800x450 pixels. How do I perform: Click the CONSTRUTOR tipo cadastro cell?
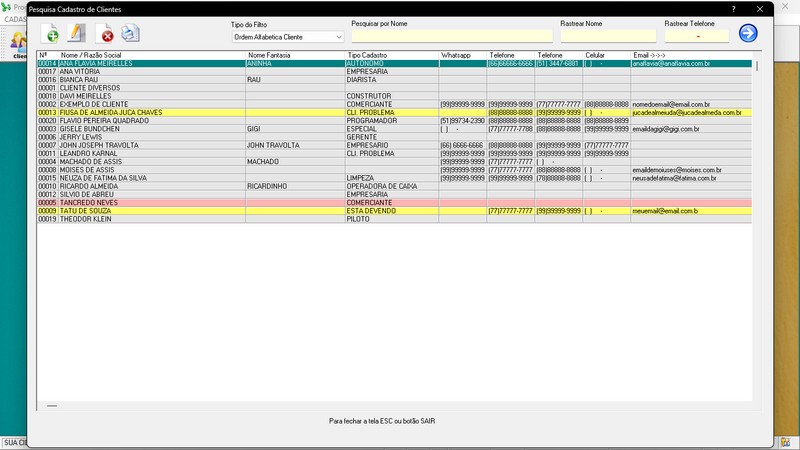pos(392,96)
